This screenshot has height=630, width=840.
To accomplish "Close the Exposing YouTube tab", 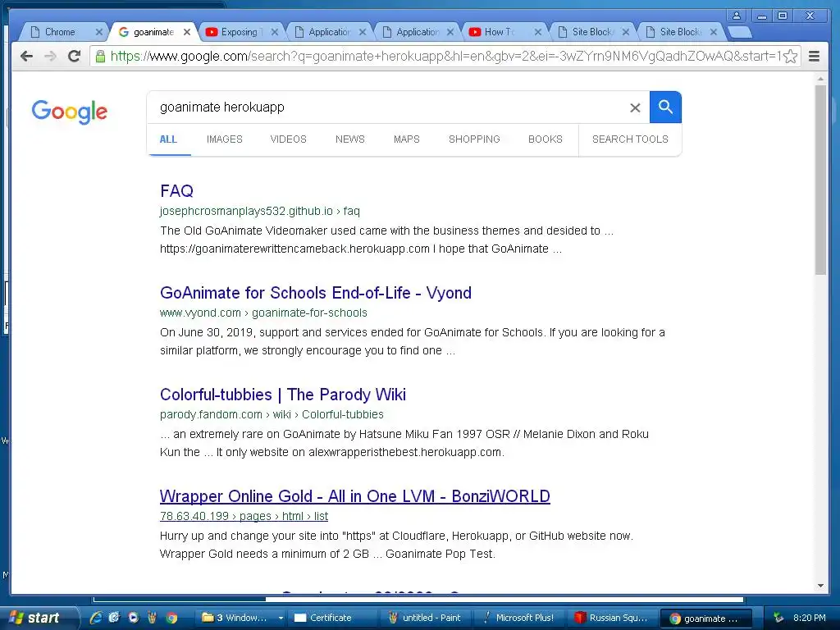I will [x=274, y=32].
